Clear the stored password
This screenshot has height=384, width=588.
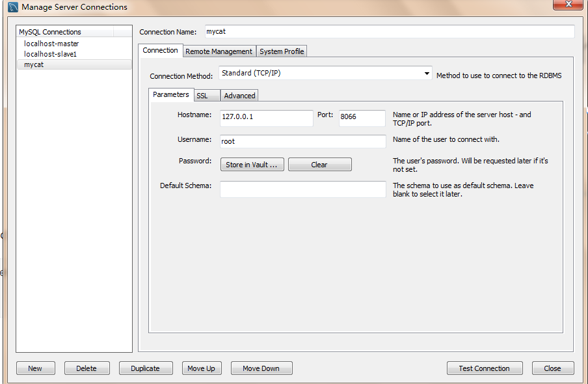(x=319, y=165)
